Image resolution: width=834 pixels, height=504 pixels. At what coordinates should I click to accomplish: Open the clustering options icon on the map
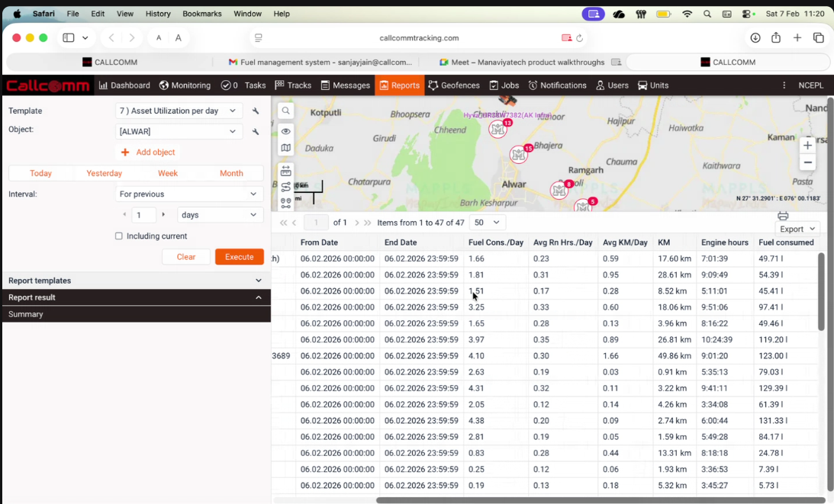coord(285,201)
